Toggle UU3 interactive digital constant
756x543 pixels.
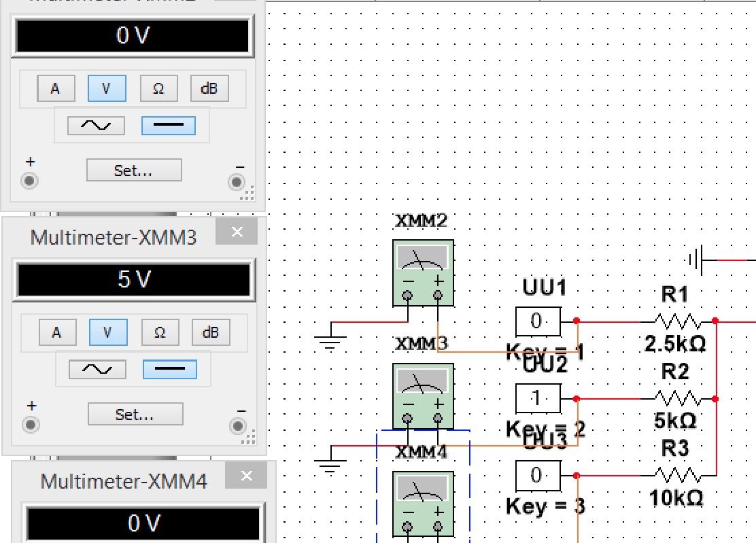pos(537,475)
